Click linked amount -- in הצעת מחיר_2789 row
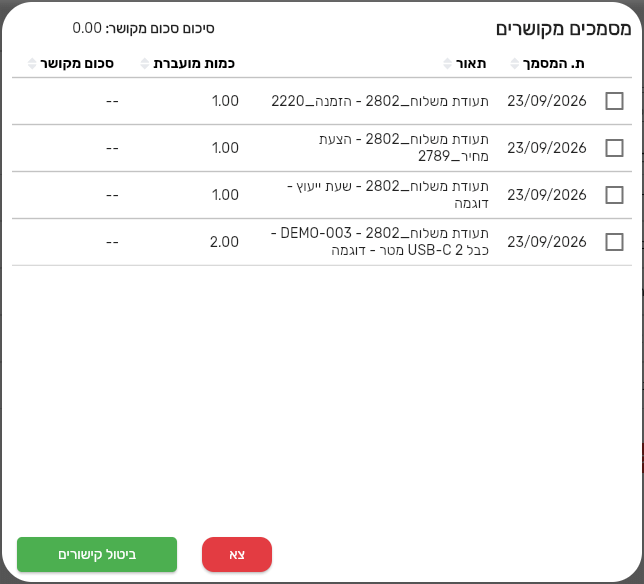Viewport: 644px width, 584px height. click(x=112, y=148)
